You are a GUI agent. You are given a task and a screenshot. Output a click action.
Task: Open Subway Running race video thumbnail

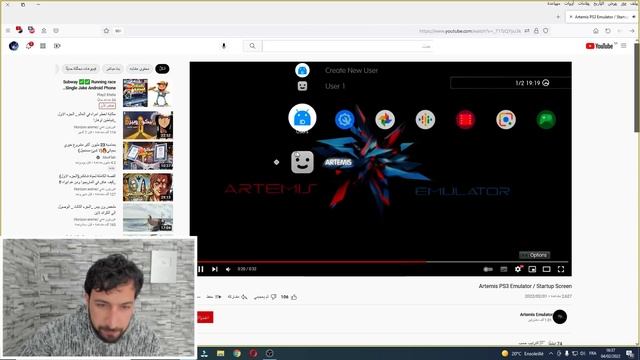coord(147,93)
